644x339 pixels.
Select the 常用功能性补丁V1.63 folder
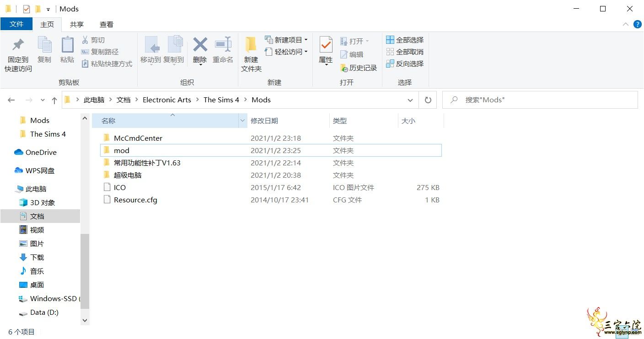pos(271,163)
